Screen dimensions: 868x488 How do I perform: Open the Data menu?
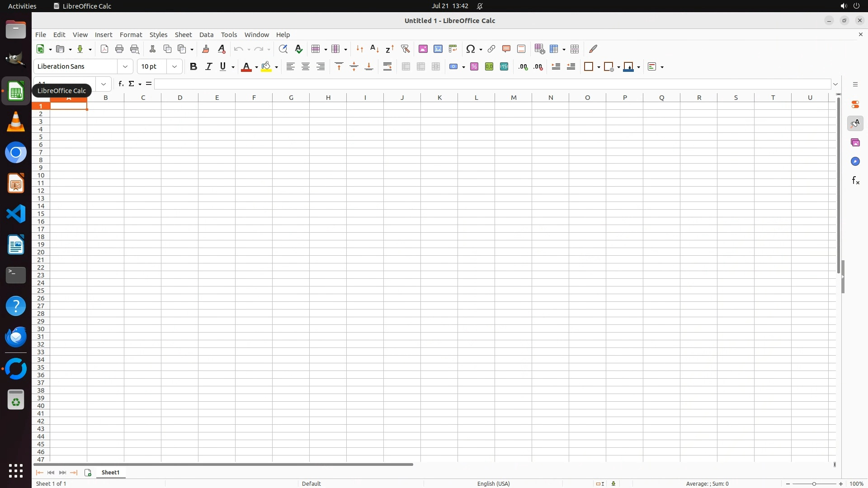[206, 35]
